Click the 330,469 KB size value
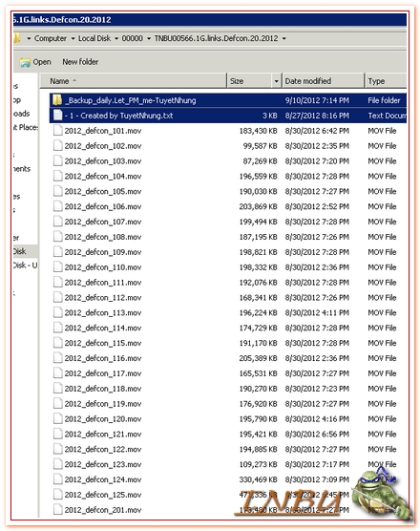420x531 pixels. [x=259, y=479]
